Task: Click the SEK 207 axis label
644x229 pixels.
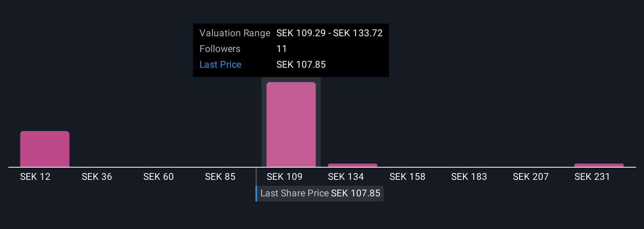Action: [531, 177]
